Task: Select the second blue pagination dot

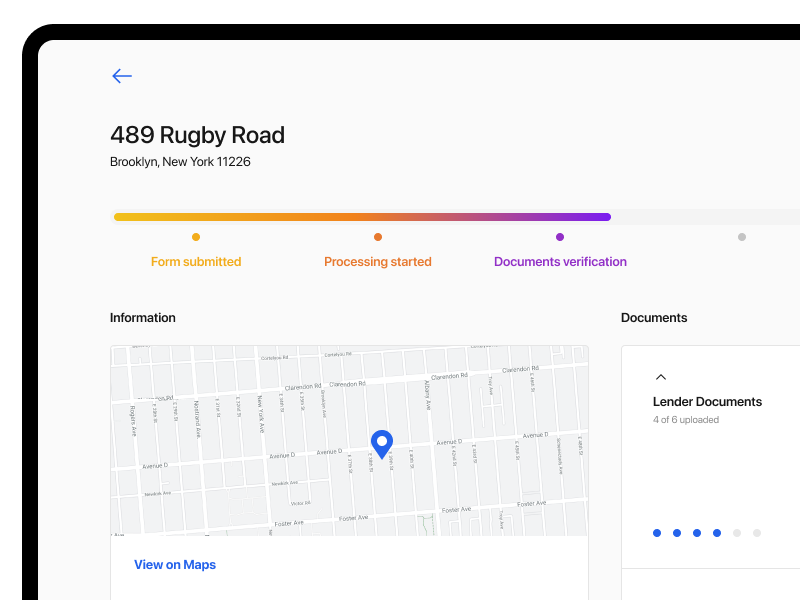Action: pos(677,533)
